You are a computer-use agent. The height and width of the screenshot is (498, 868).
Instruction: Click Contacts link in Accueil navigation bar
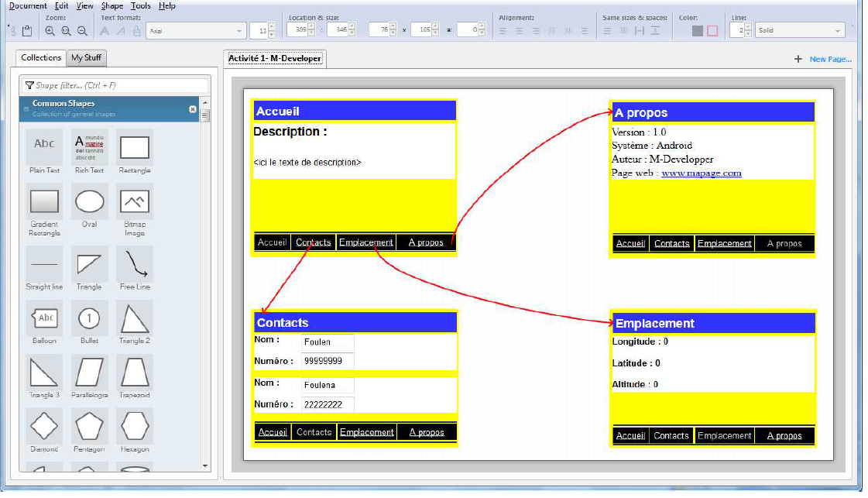[x=314, y=242]
